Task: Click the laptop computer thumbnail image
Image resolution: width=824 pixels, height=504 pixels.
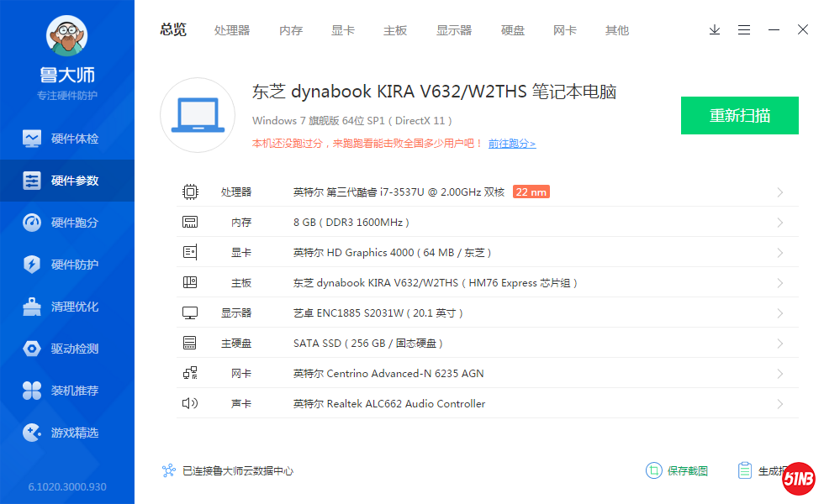Action: tap(197, 115)
